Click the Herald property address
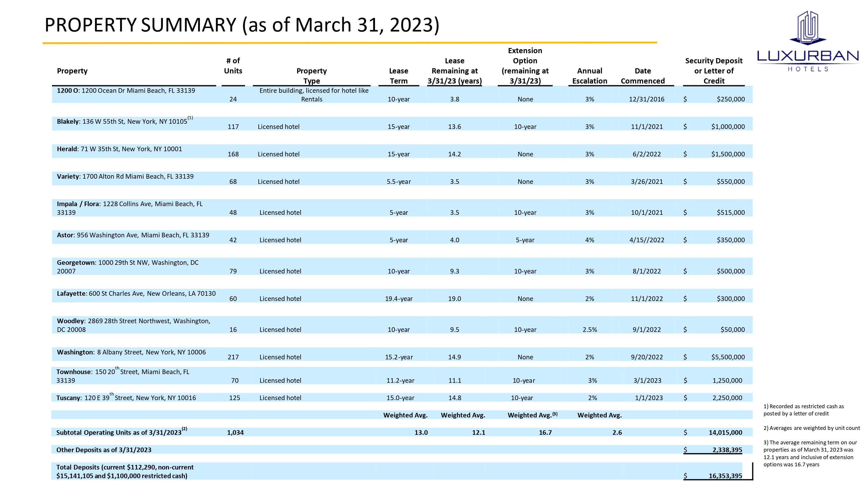 (x=131, y=149)
